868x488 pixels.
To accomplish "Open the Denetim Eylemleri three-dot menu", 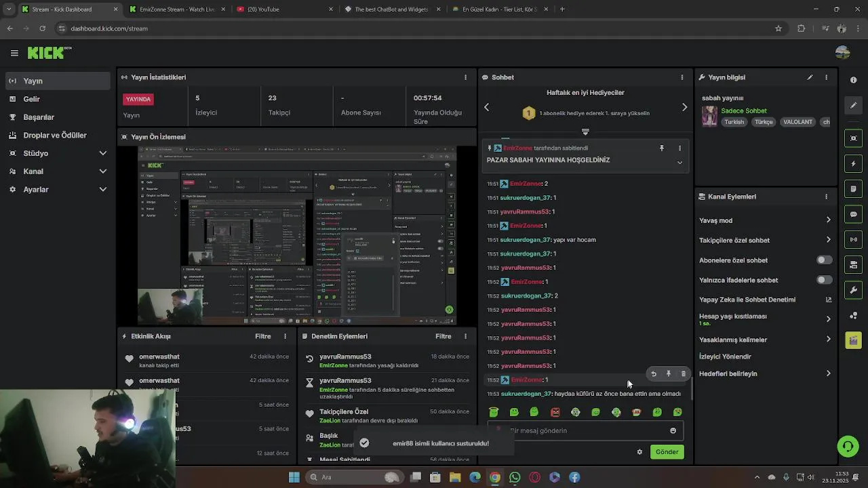I will click(465, 336).
